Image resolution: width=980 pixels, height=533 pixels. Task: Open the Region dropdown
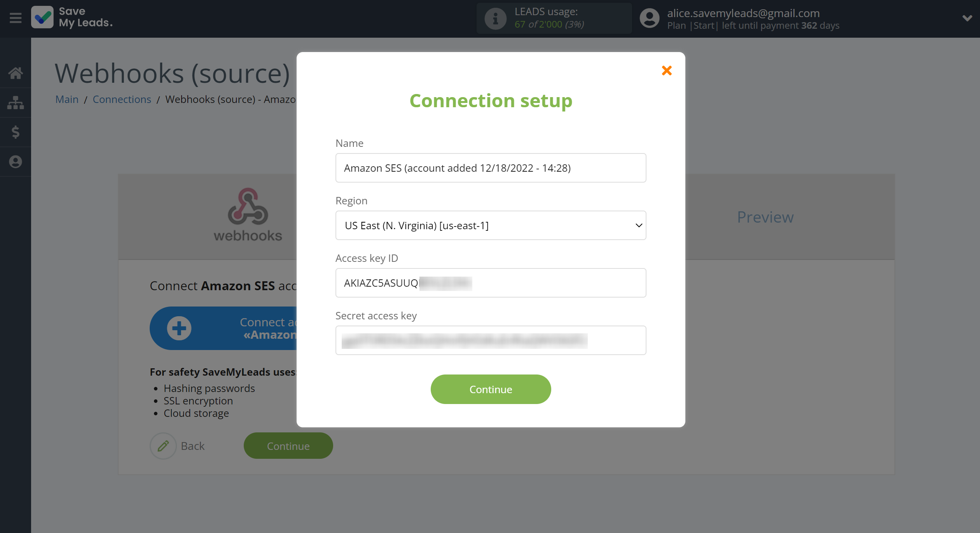tap(491, 225)
